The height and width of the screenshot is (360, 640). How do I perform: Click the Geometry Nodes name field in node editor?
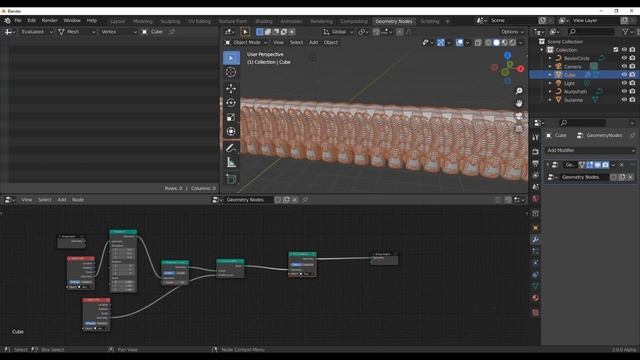click(248, 200)
